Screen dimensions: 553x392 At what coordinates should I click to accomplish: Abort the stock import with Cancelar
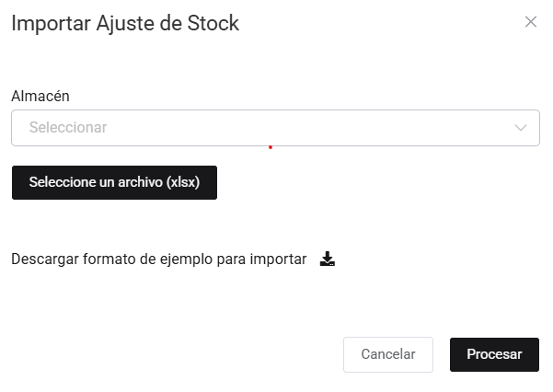click(387, 354)
